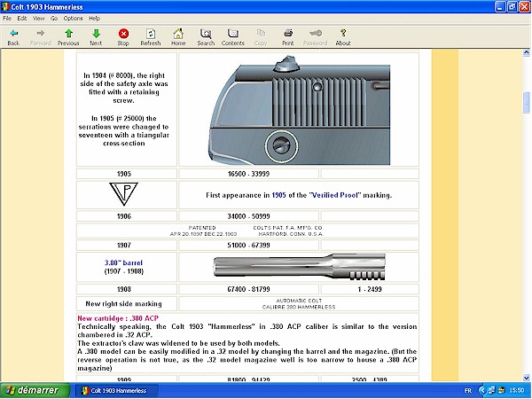Click the VP triangle proof mark image

click(123, 194)
